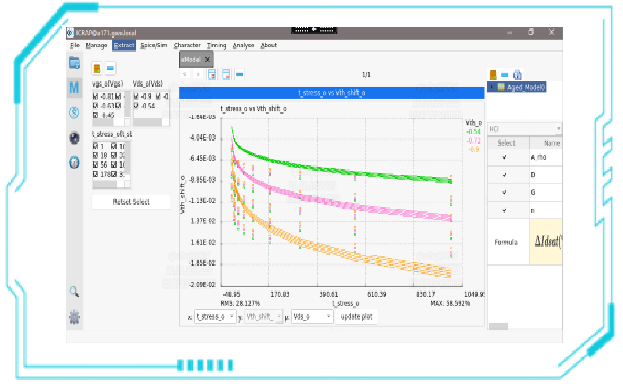Toggle the t_stress checkbox labeled 56
This screenshot has width=623, height=384.
click(x=95, y=165)
